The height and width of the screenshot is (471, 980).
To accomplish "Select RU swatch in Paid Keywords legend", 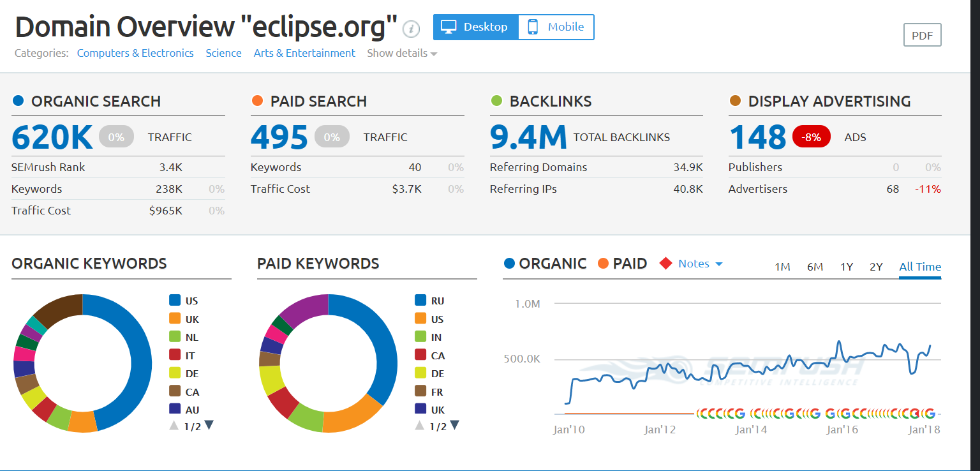I will click(420, 300).
